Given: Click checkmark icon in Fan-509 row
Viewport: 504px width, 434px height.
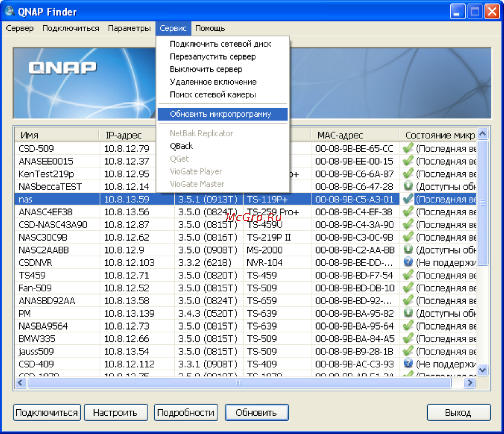Looking at the screenshot, I should (x=408, y=287).
